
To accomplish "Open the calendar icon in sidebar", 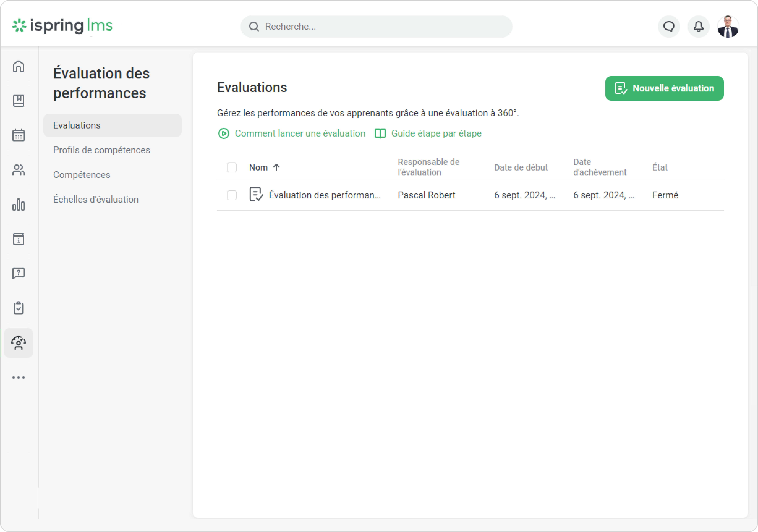I will [19, 135].
